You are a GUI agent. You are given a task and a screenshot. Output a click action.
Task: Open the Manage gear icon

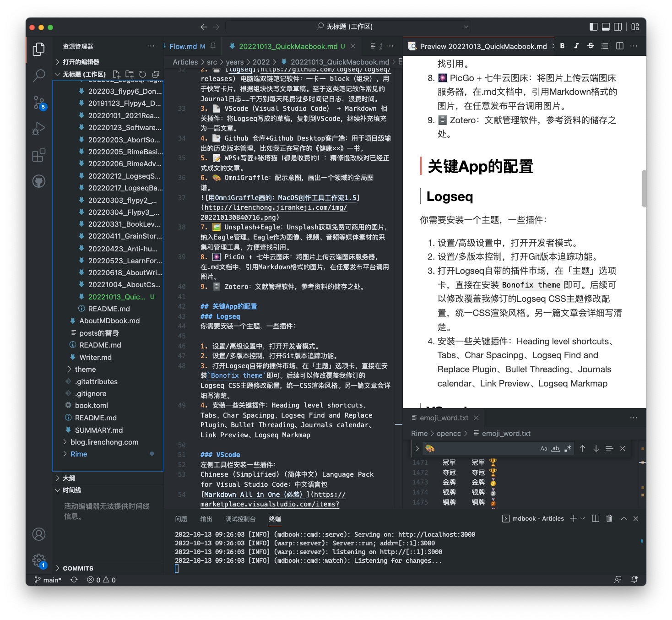(39, 560)
